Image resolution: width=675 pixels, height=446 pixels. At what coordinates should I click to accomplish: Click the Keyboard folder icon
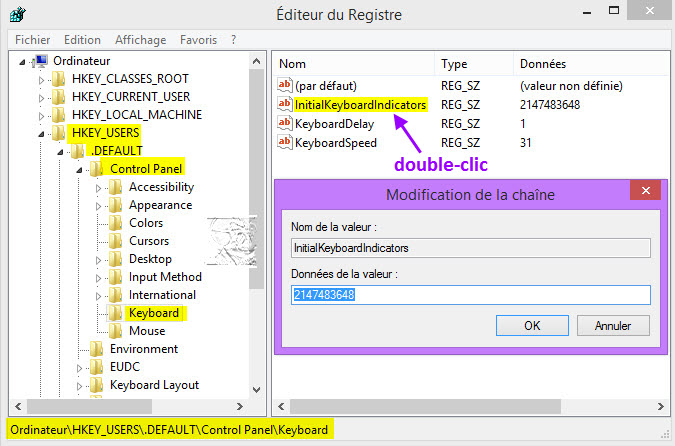pos(115,313)
